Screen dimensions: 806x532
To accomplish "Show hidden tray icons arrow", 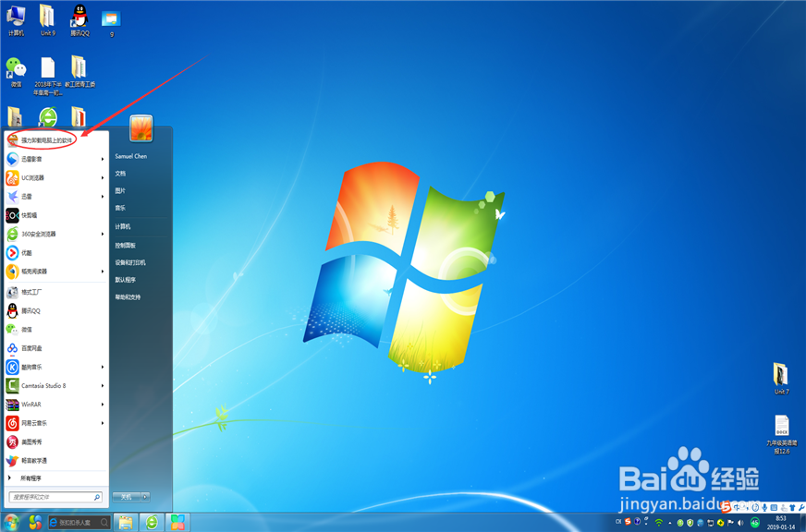I will coord(669,523).
